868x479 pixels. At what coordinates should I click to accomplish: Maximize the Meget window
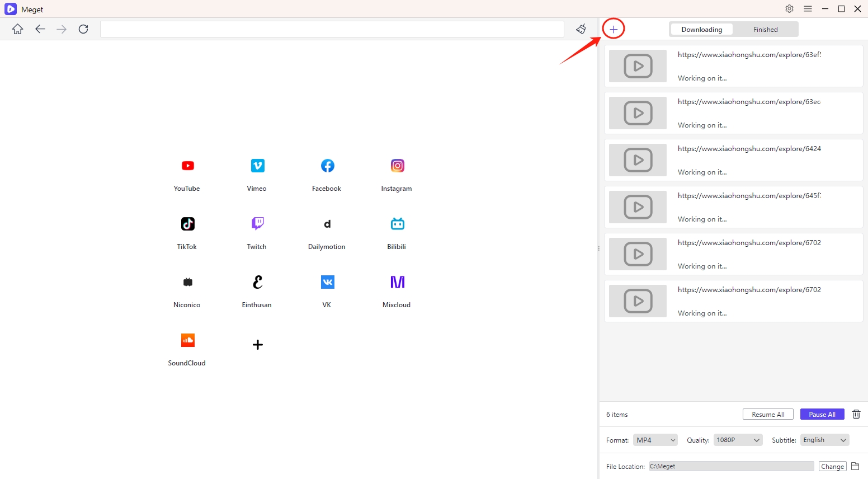click(x=841, y=9)
